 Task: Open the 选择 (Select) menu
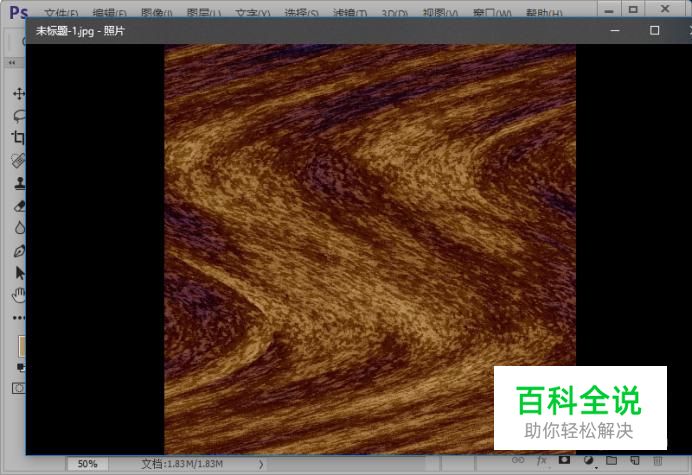click(x=301, y=13)
